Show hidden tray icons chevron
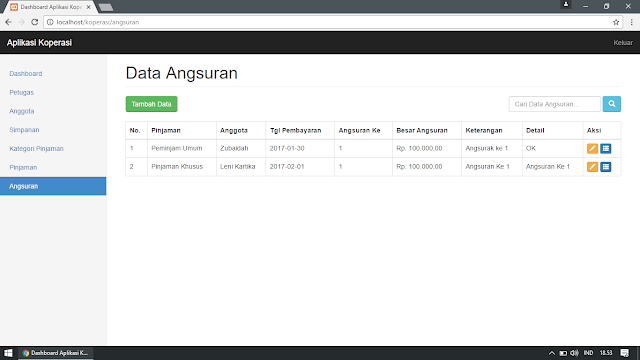The width and height of the screenshot is (640, 360). tap(551, 353)
